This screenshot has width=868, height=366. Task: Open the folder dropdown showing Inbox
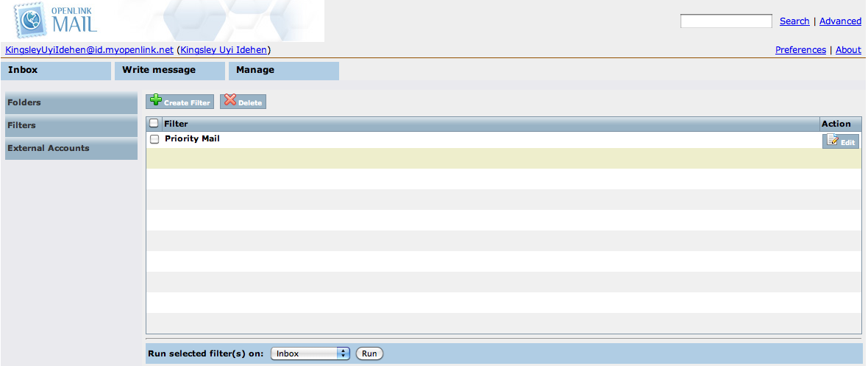310,353
